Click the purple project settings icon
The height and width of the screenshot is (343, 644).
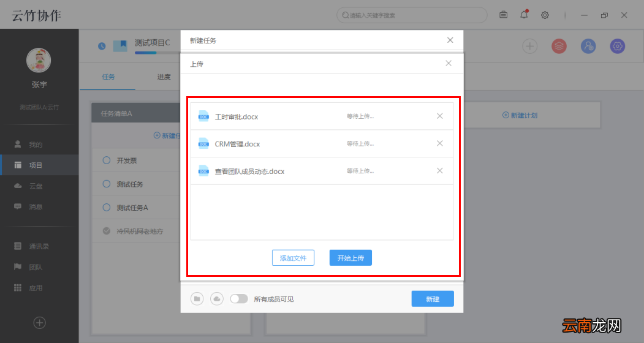617,46
